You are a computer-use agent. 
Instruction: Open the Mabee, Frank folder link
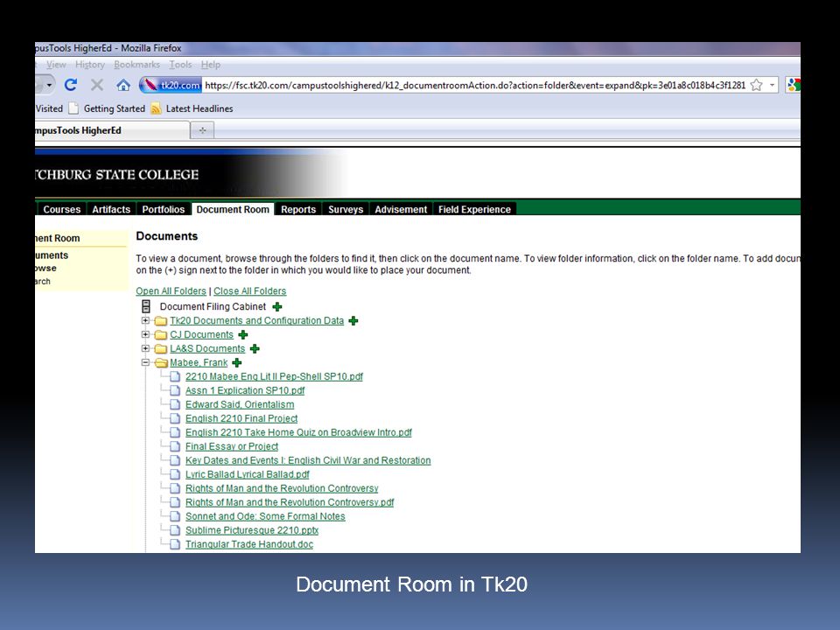coord(199,362)
